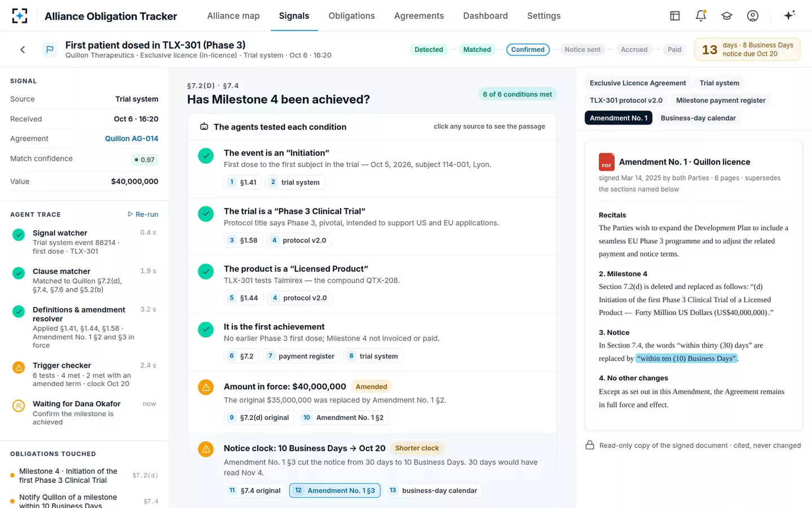The height and width of the screenshot is (508, 812).
Task: Open the learning cap icon
Action: (x=727, y=16)
